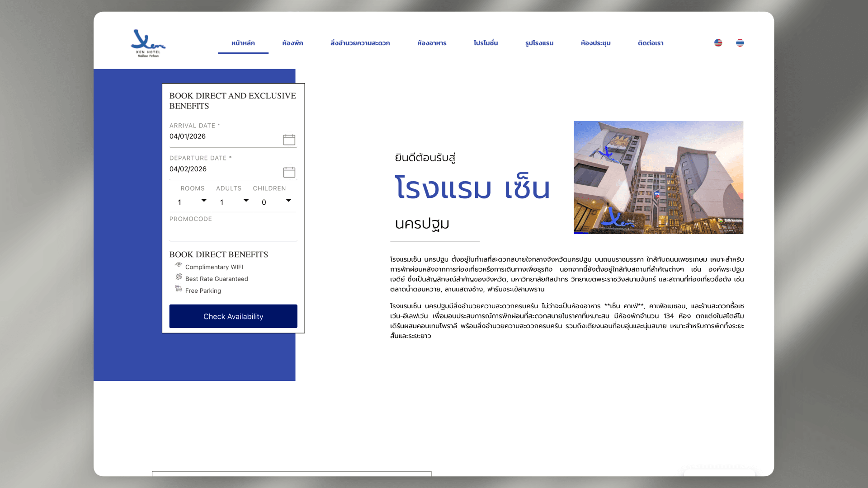Open the departure date calendar picker

tap(288, 172)
